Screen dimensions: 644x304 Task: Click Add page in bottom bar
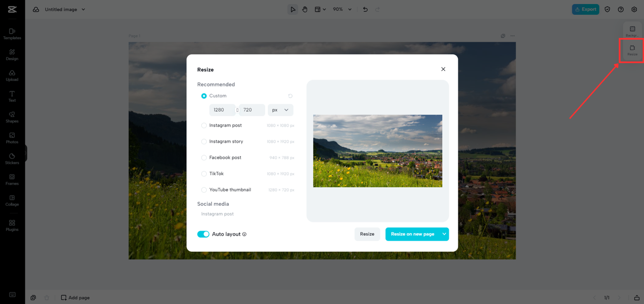click(75, 297)
